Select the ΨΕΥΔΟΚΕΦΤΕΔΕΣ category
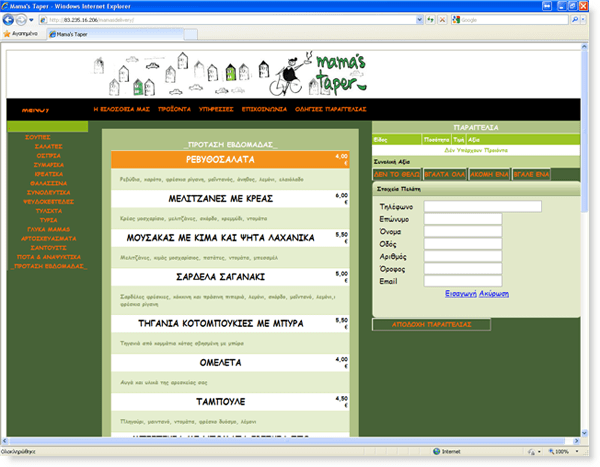The image size is (600, 467). (49, 202)
